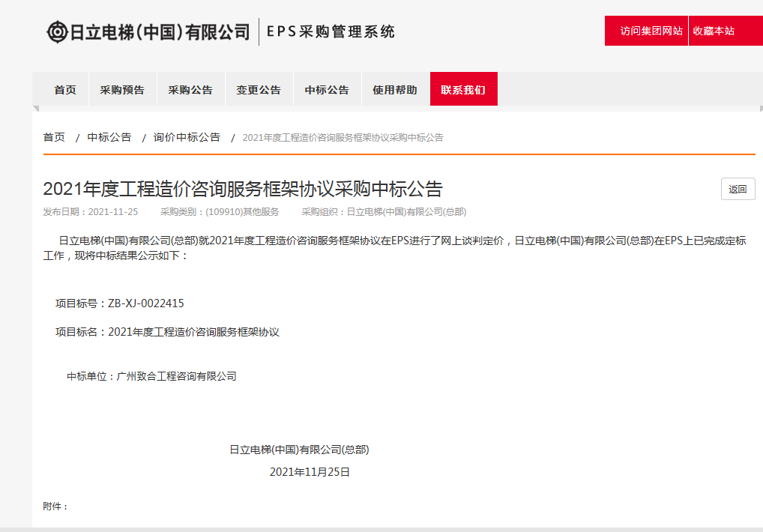Go to 首页 in the navigation bar
Screen dimensions: 763x532
65,90
